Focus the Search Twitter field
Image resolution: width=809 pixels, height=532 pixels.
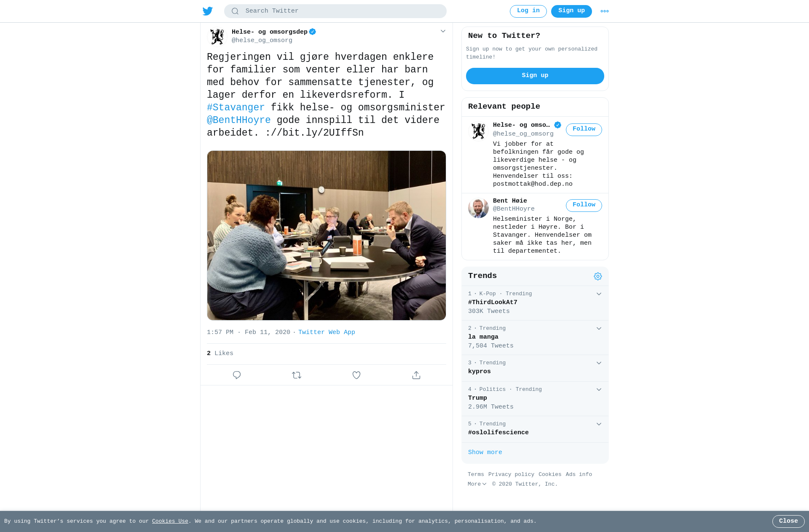(x=335, y=11)
